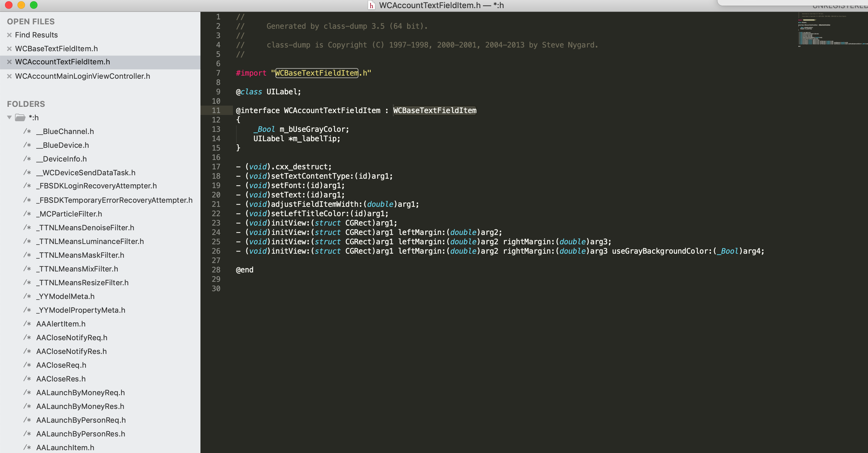The width and height of the screenshot is (868, 453).
Task: Click WCBaseTextFieldItem superclass on interface line
Action: [x=435, y=111]
